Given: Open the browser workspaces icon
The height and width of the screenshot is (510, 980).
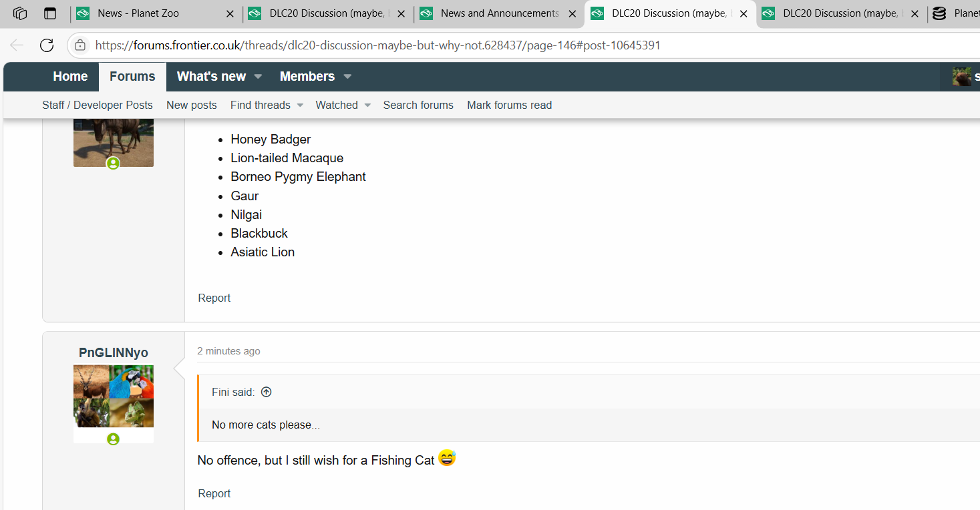Looking at the screenshot, I should coord(20,13).
